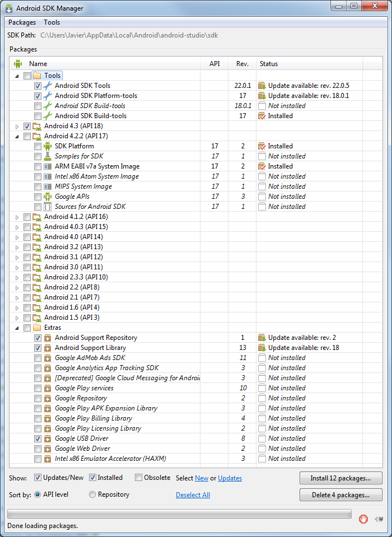
Task: Click the Sources for Android SDK braces icon
Action: point(48,207)
